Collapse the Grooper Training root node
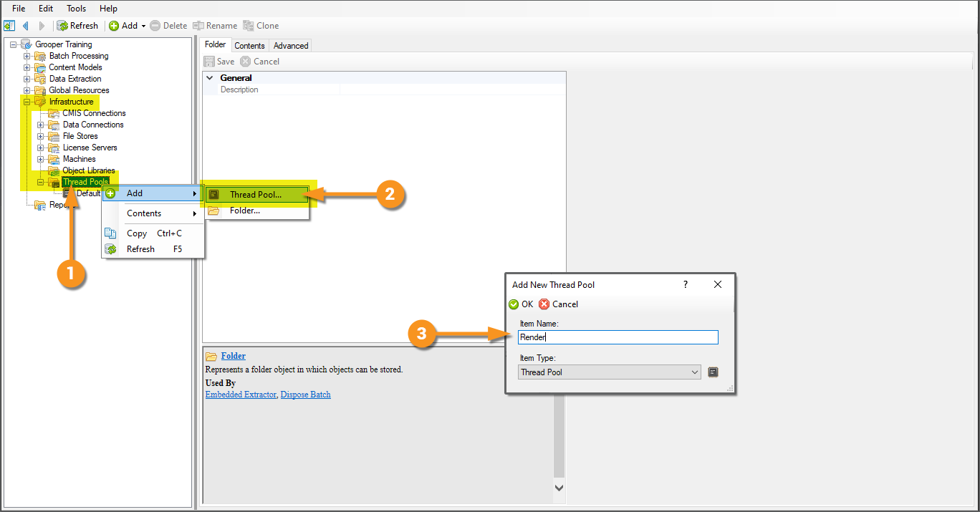The image size is (980, 512). pos(14,44)
